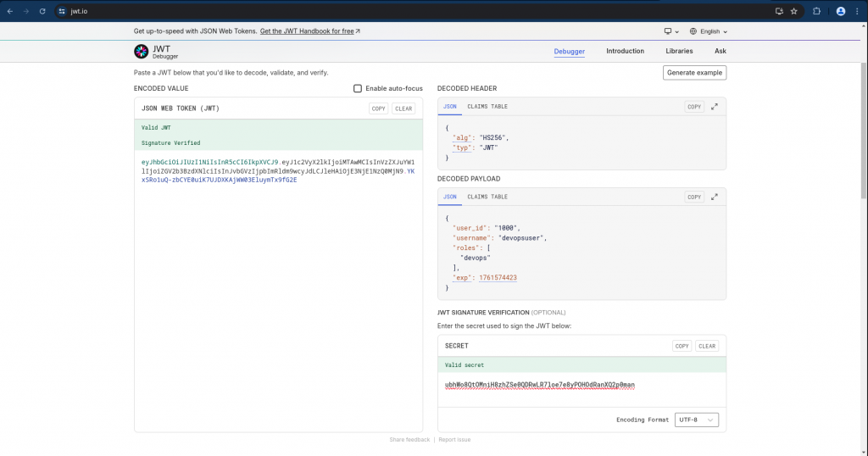Open the Encoding Format UTF-8 dropdown
The width and height of the screenshot is (868, 456).
[x=697, y=420]
